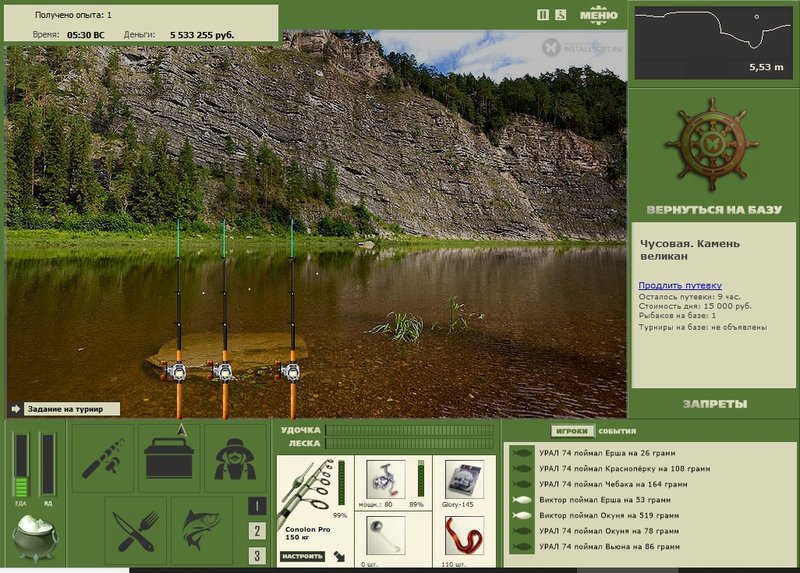Click the leftmost rod in the water
The height and width of the screenshot is (573, 800).
point(179,320)
